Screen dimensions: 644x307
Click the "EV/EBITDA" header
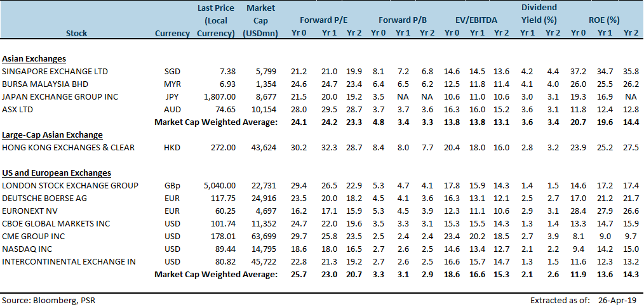(476, 20)
